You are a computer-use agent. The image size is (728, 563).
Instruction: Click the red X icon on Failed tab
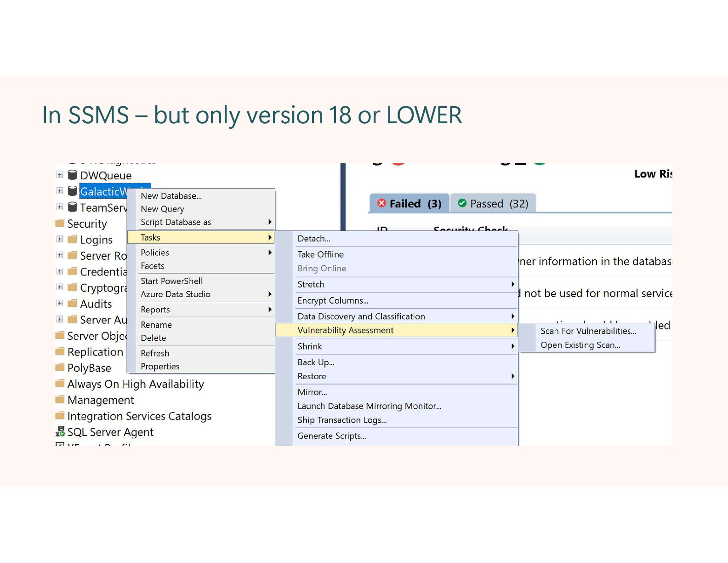(381, 203)
